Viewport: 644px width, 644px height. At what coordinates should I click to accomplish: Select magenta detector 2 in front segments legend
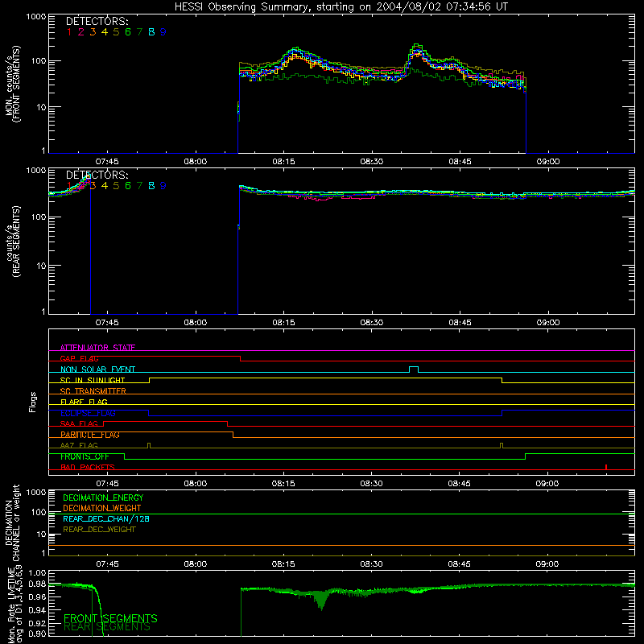[81, 32]
